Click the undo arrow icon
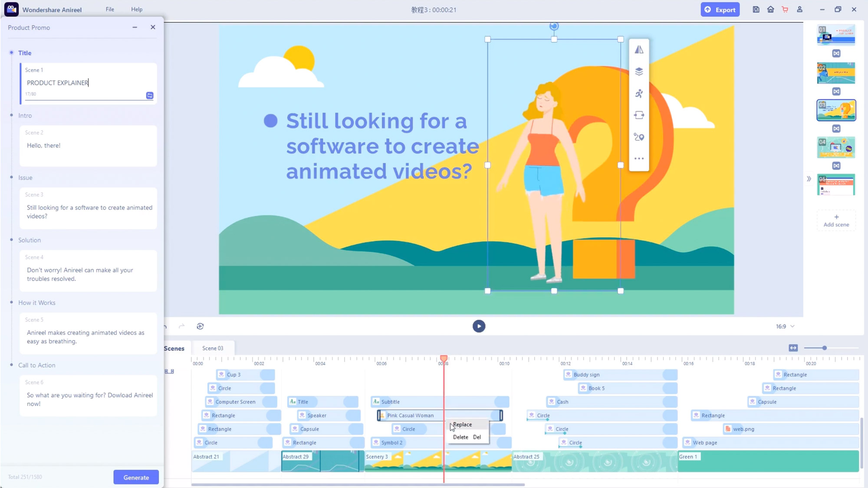The image size is (868, 488). [164, 326]
